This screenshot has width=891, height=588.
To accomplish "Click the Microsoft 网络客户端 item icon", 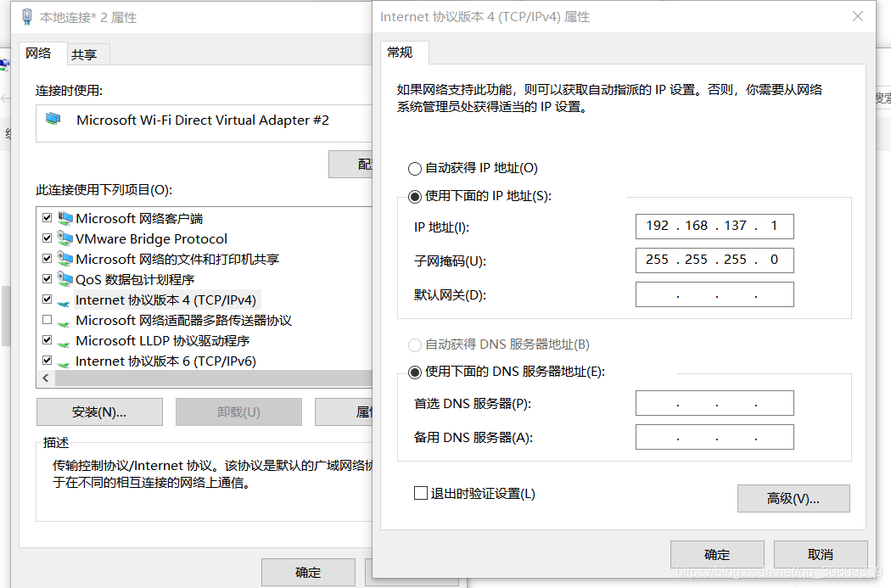I will [65, 218].
